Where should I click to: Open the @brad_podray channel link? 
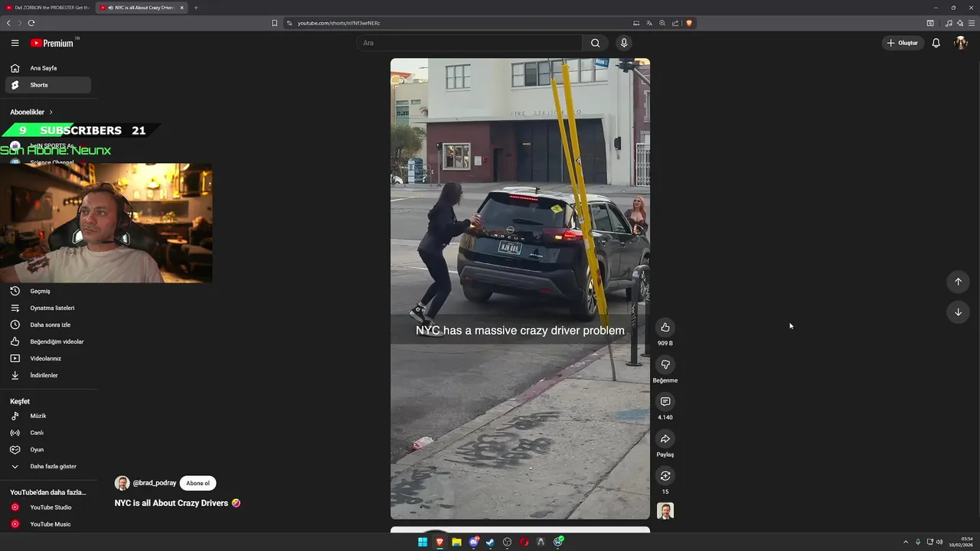point(155,483)
